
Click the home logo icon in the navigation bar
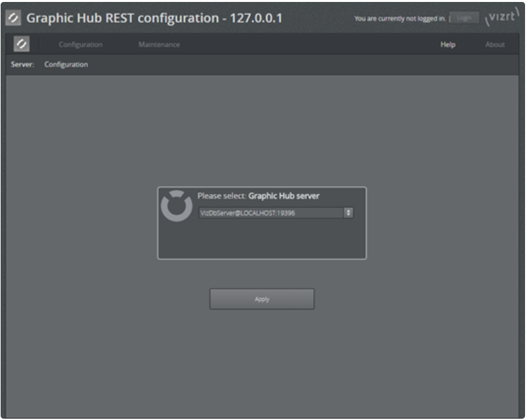point(22,44)
